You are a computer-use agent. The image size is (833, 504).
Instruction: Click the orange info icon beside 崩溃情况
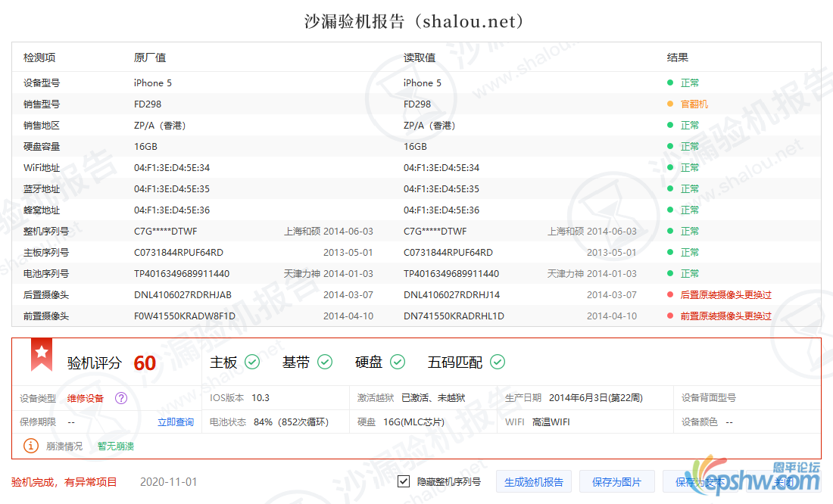tap(31, 446)
